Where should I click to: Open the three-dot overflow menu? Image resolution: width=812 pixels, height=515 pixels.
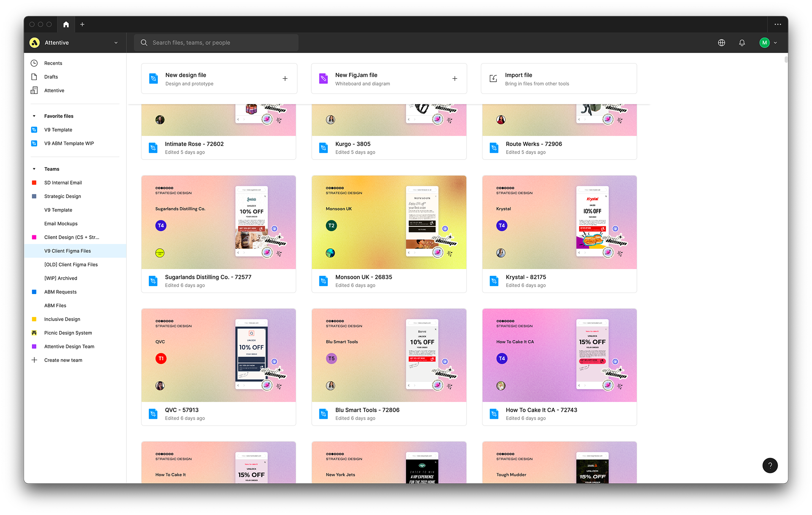click(777, 25)
